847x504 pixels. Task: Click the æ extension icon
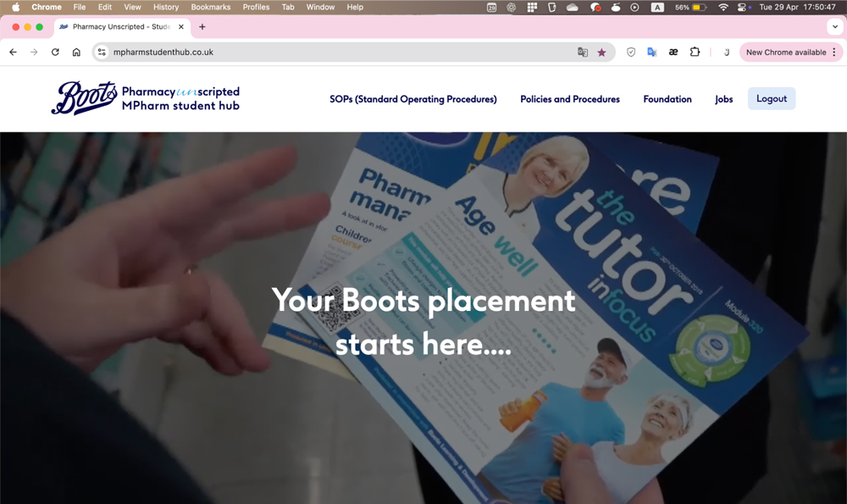pyautogui.click(x=673, y=53)
